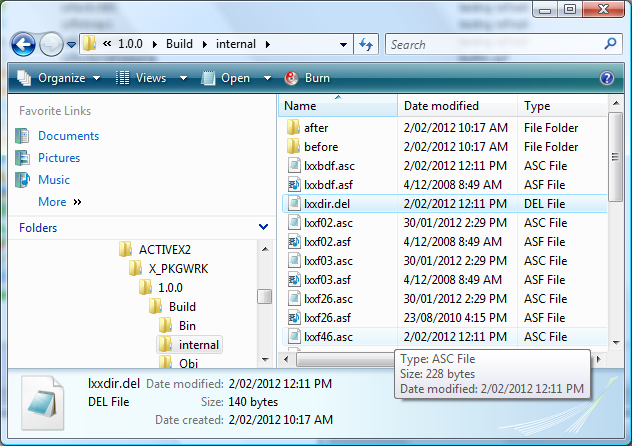Image resolution: width=632 pixels, height=446 pixels.
Task: Click the Pictures sidebar icon
Action: [22, 158]
